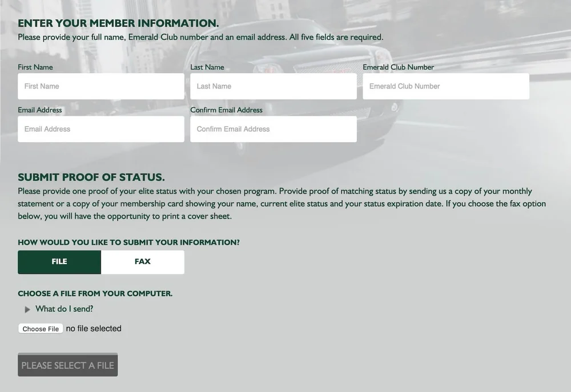Screen dimensions: 571x392
Task: Click the arrow icon beside What do I send
Action: pos(27,309)
